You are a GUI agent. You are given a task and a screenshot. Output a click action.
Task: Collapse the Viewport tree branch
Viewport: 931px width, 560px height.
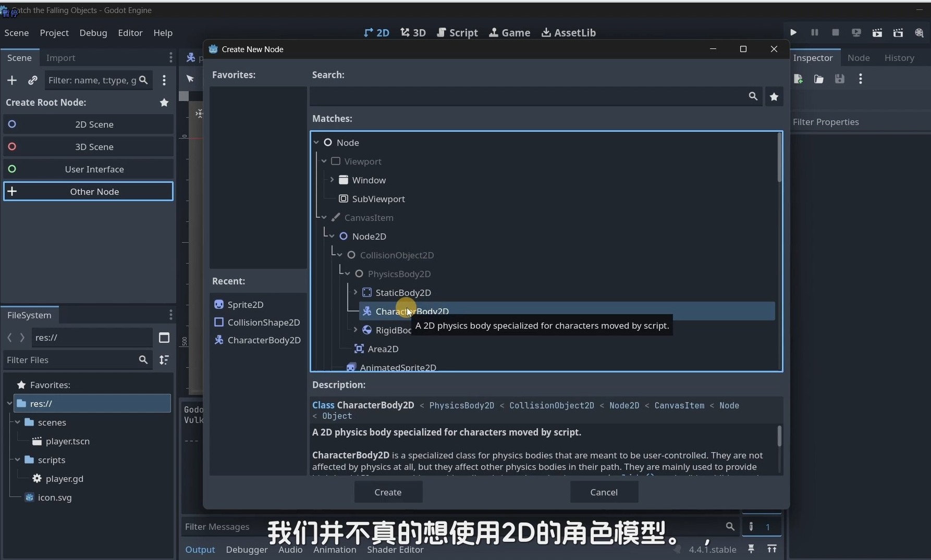(x=324, y=161)
